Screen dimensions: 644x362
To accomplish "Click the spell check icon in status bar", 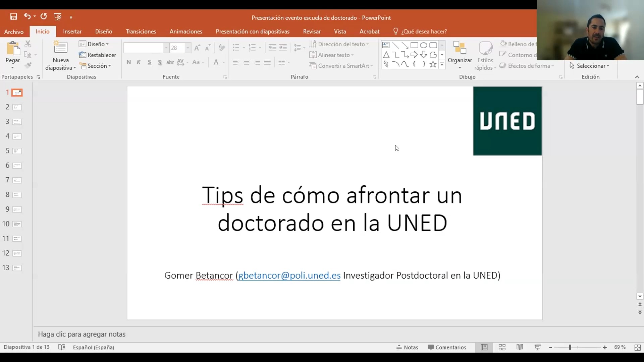I will (62, 347).
